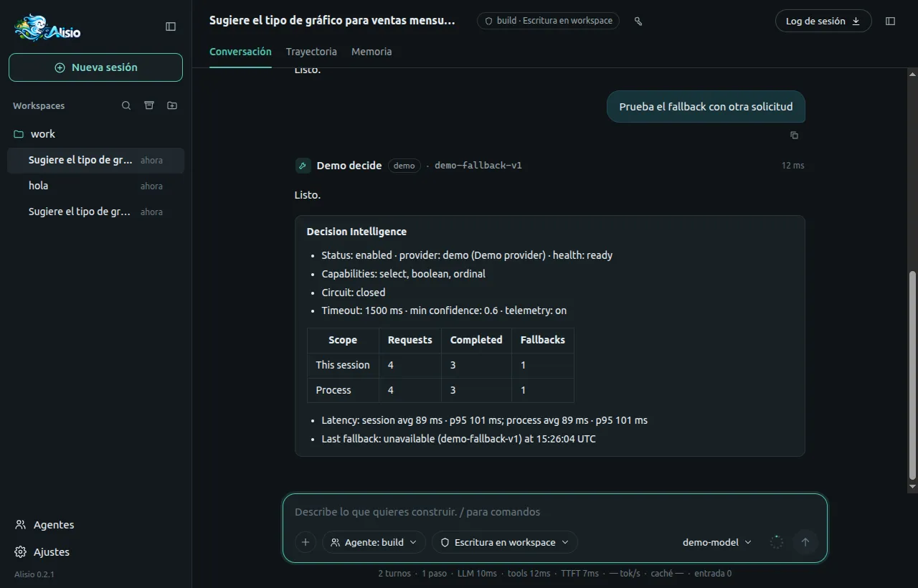
Task: Switch to the Memoria tab
Action: tap(372, 52)
